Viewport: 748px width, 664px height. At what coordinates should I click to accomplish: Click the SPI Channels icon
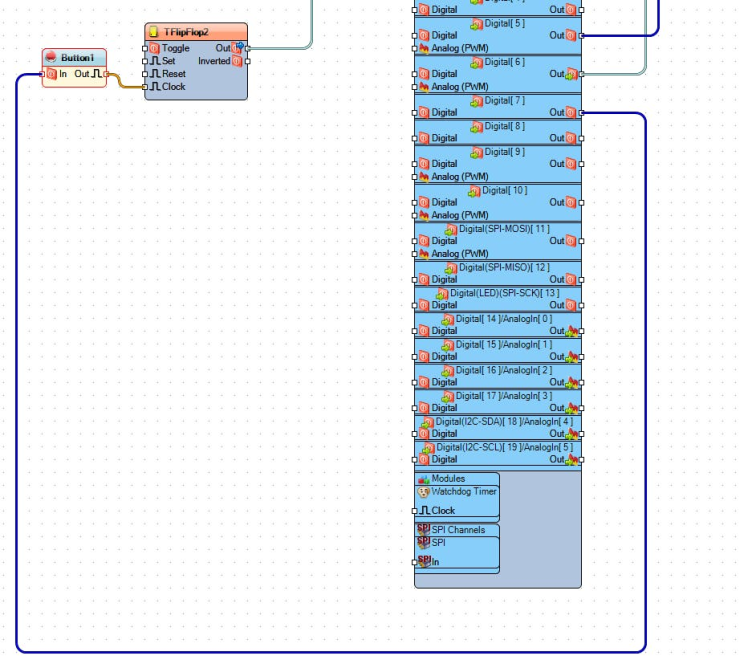[x=423, y=530]
